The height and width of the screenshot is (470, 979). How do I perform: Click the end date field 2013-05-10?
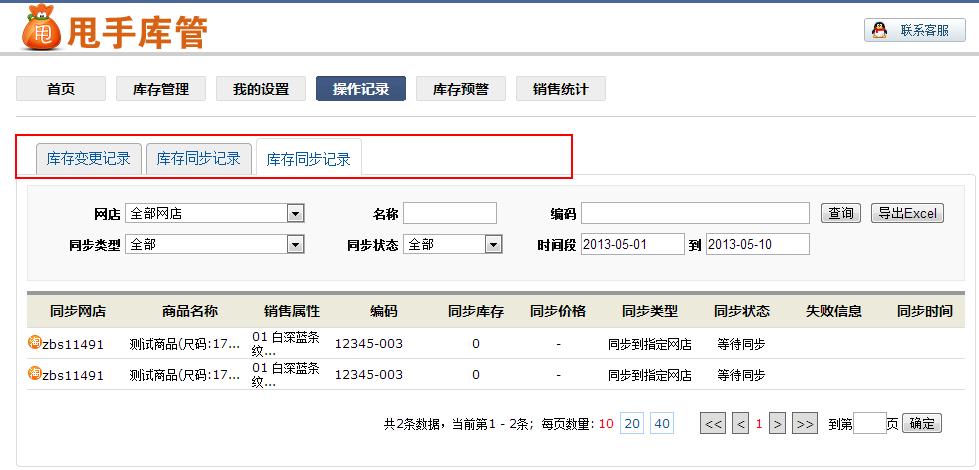(x=758, y=244)
